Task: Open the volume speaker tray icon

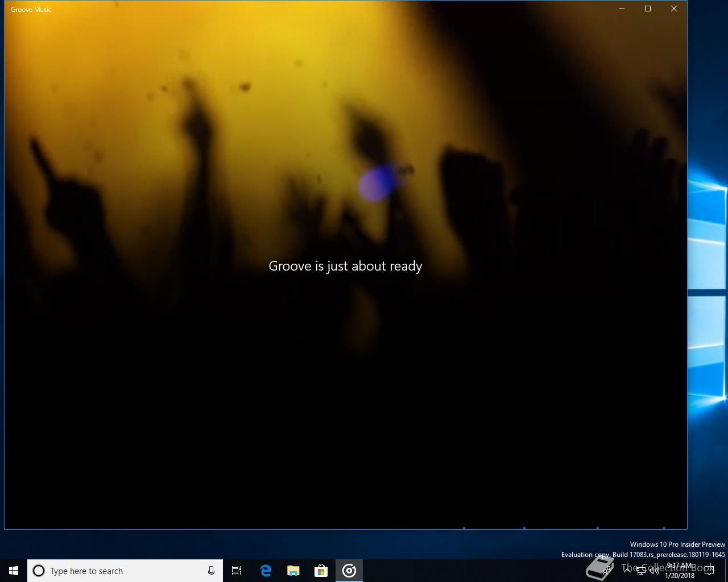Action: (655, 571)
